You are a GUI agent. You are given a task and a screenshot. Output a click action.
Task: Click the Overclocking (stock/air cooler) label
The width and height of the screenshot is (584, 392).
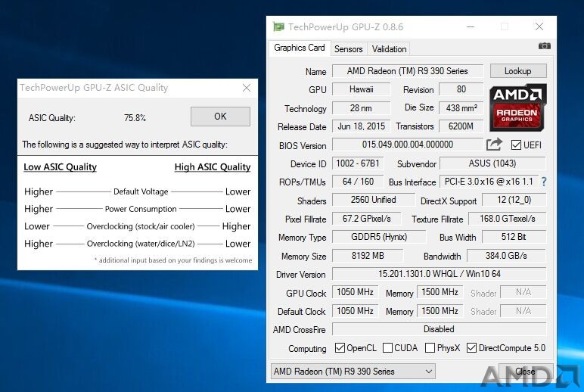141,226
